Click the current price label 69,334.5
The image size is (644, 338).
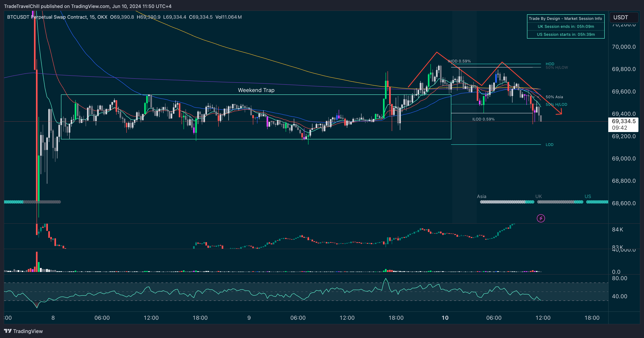624,121
